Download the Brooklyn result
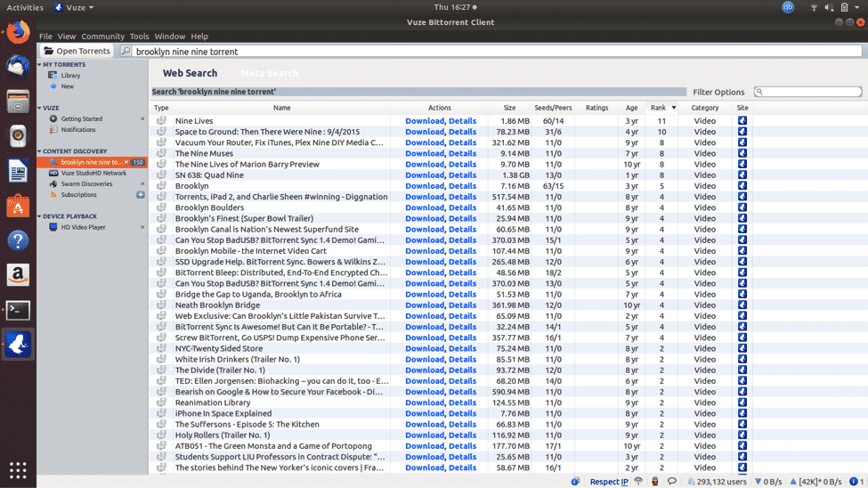The image size is (868, 488). (424, 186)
